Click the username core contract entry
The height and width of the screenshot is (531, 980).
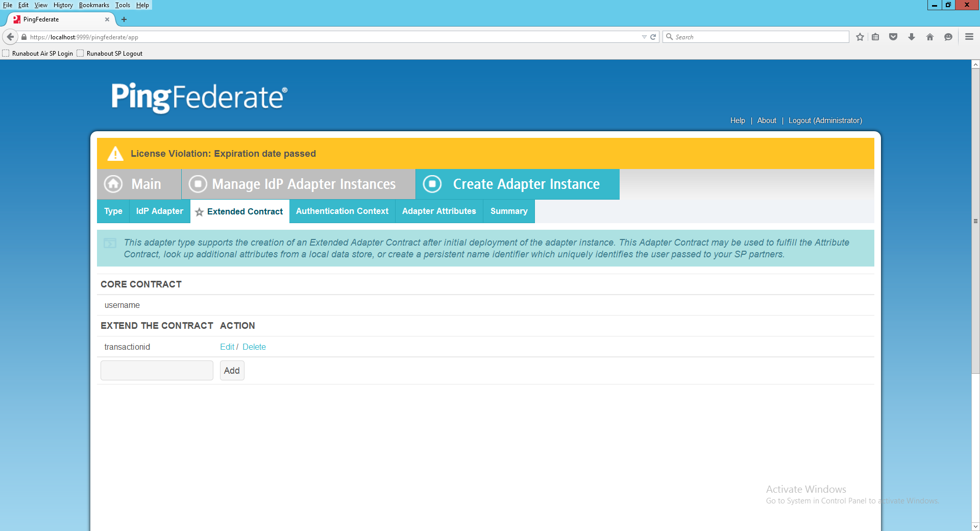pyautogui.click(x=122, y=305)
